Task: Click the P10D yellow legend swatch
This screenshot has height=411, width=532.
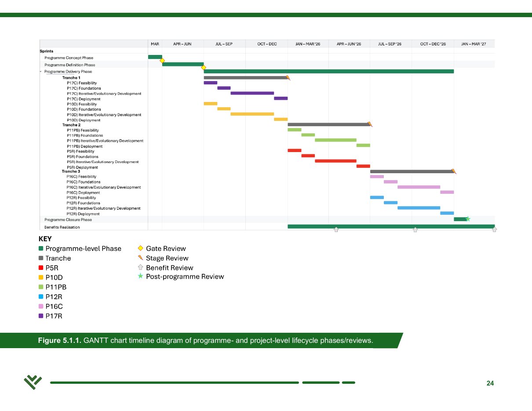Action: (x=41, y=277)
